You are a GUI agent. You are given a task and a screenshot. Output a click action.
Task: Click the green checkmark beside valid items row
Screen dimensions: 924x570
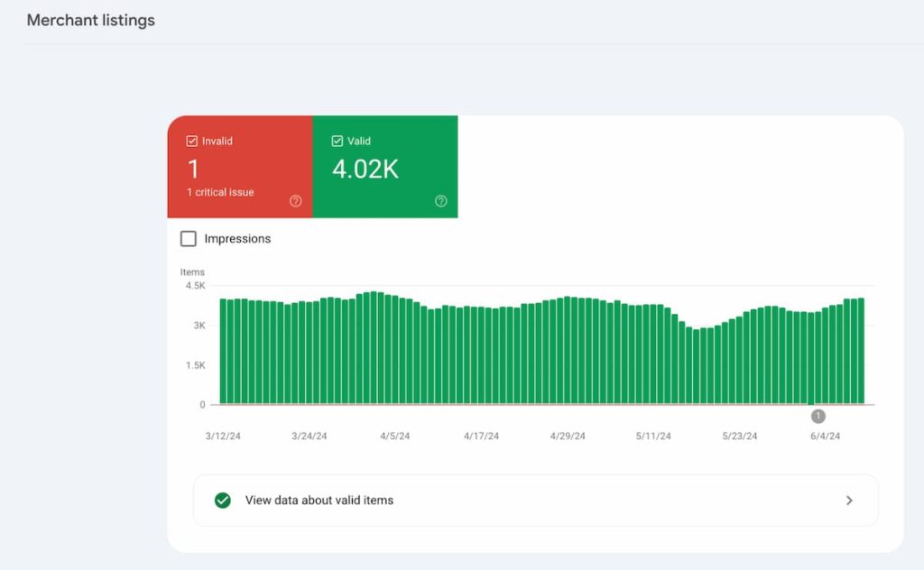(223, 501)
